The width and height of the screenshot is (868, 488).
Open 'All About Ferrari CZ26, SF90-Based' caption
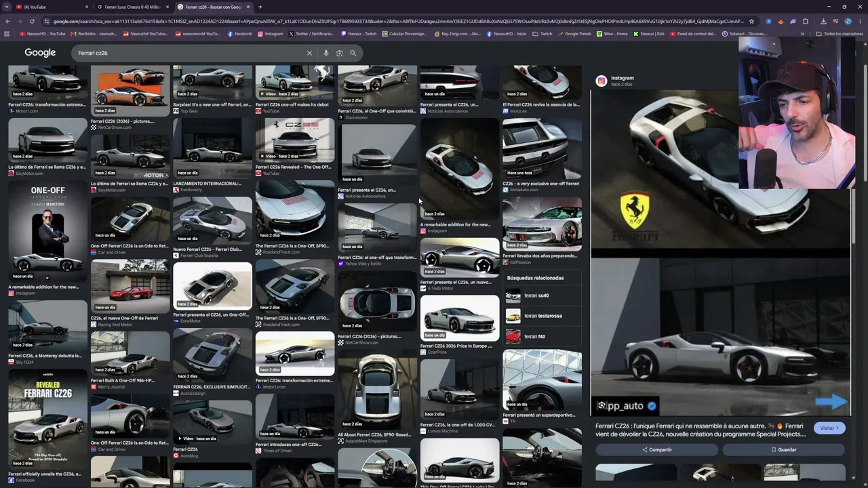[x=375, y=434]
